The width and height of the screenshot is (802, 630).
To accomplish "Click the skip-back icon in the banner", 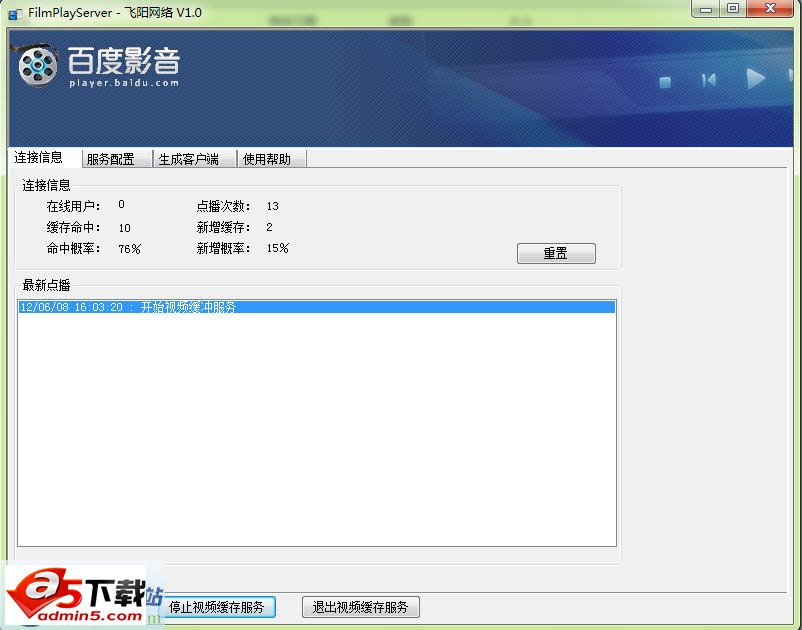I will [708, 80].
